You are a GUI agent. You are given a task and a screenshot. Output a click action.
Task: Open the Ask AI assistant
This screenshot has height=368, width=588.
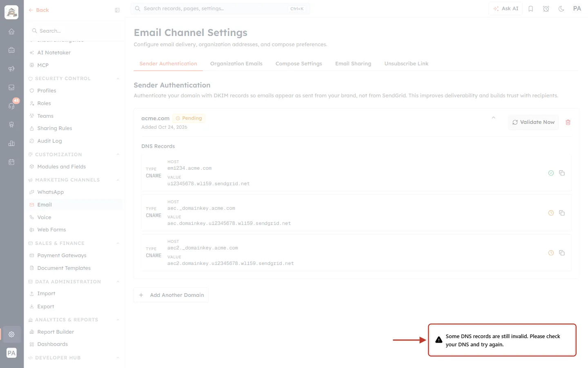[506, 9]
